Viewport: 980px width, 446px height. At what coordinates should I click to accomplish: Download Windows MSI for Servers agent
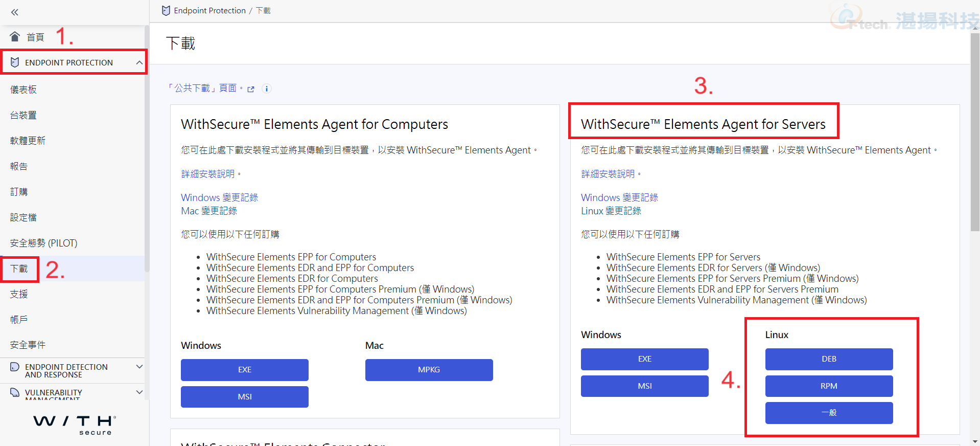645,386
